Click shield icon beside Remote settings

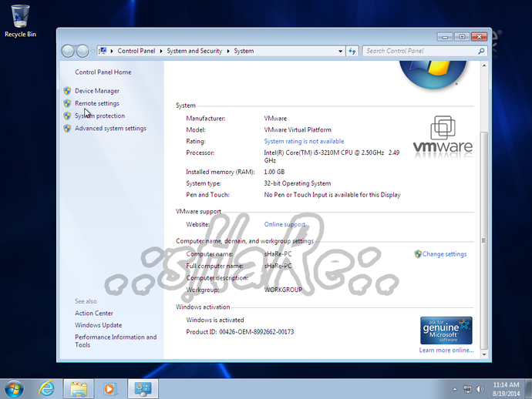[67, 103]
